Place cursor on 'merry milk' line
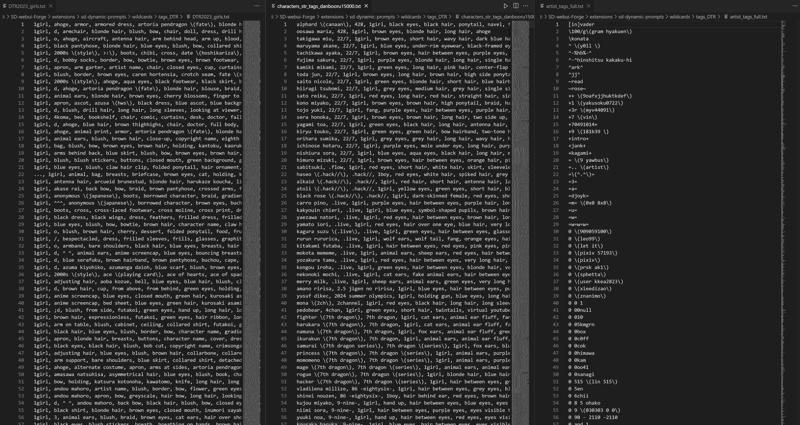 pos(404,281)
